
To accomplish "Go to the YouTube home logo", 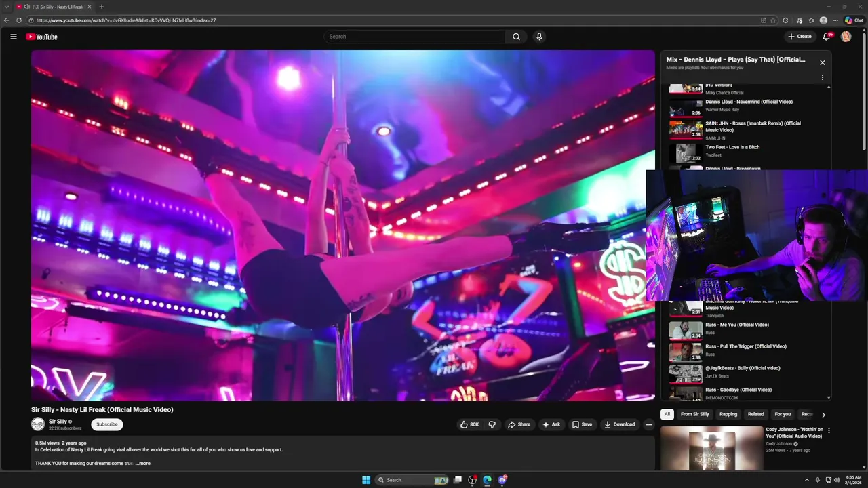I will coord(41,37).
